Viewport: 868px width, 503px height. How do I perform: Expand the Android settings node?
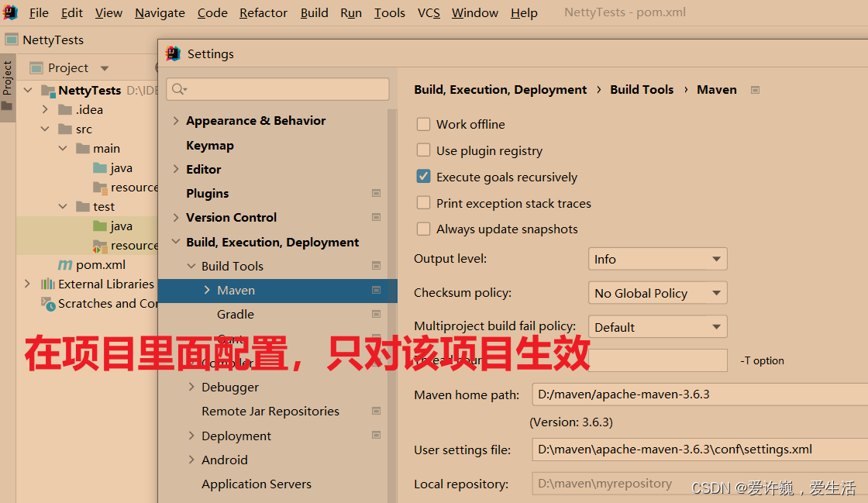pos(191,460)
